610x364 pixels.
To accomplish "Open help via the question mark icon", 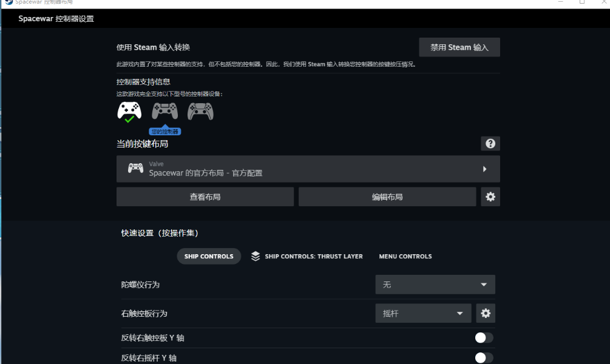I will (x=490, y=144).
